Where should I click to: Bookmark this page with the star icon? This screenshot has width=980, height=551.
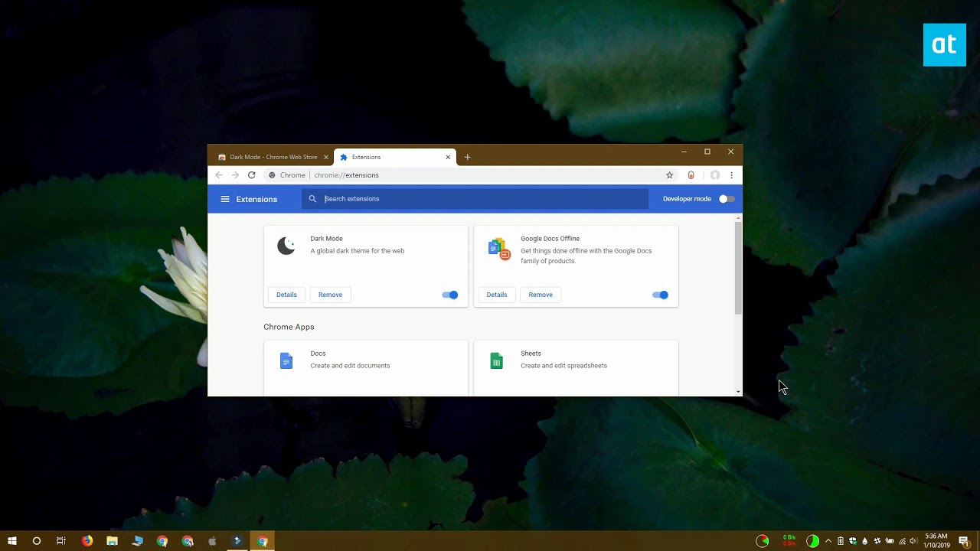669,175
